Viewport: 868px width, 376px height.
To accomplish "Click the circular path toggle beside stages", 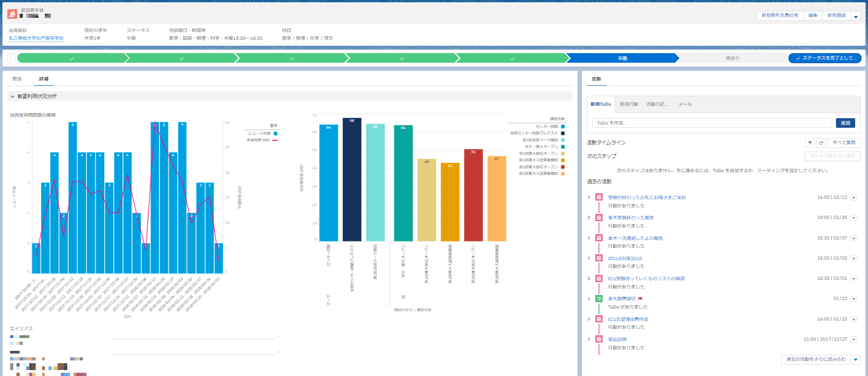I will tap(11, 58).
